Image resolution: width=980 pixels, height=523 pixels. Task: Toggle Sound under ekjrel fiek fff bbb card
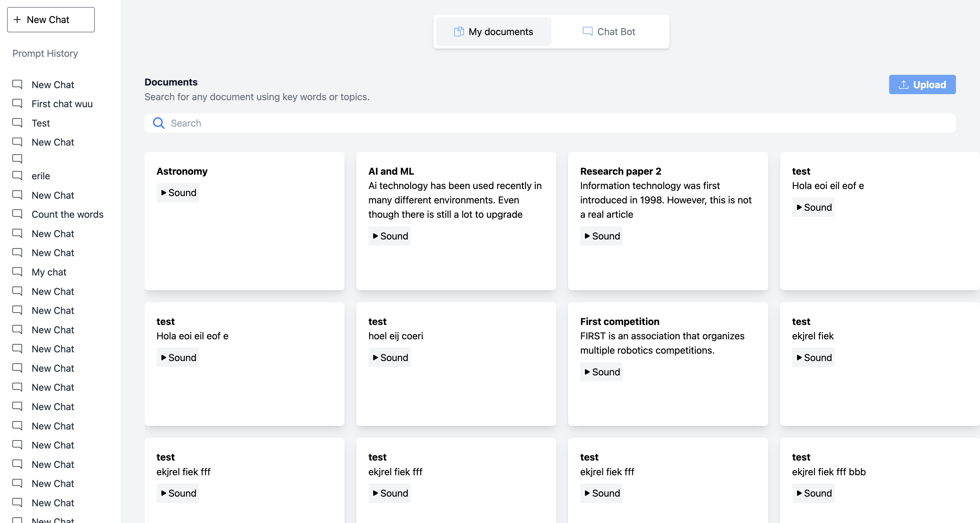point(813,493)
